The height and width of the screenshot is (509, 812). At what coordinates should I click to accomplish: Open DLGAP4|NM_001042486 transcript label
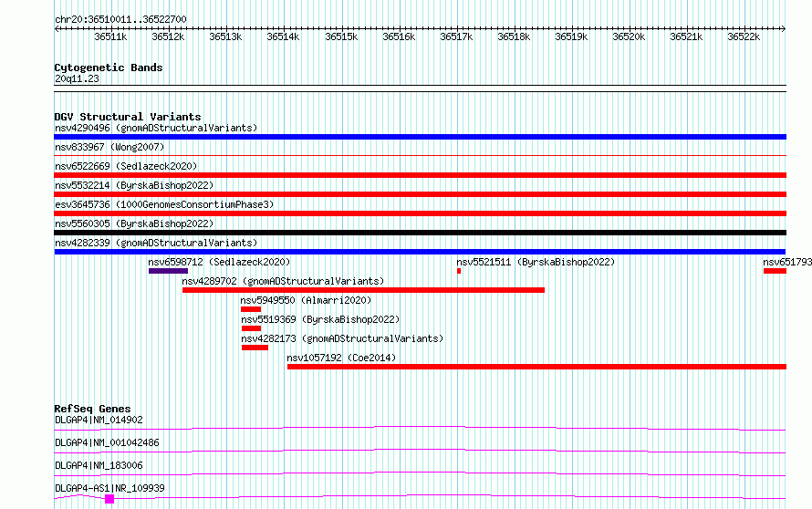click(x=107, y=442)
